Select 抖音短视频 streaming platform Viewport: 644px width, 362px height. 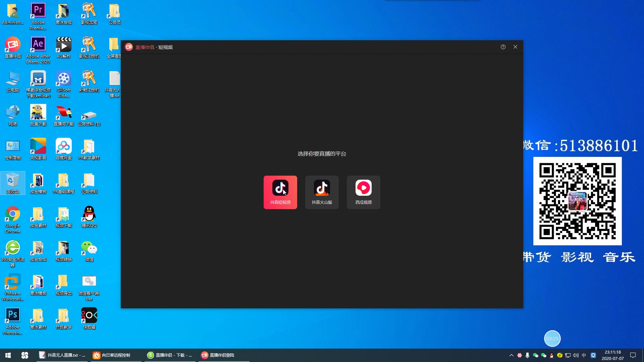coord(280,192)
